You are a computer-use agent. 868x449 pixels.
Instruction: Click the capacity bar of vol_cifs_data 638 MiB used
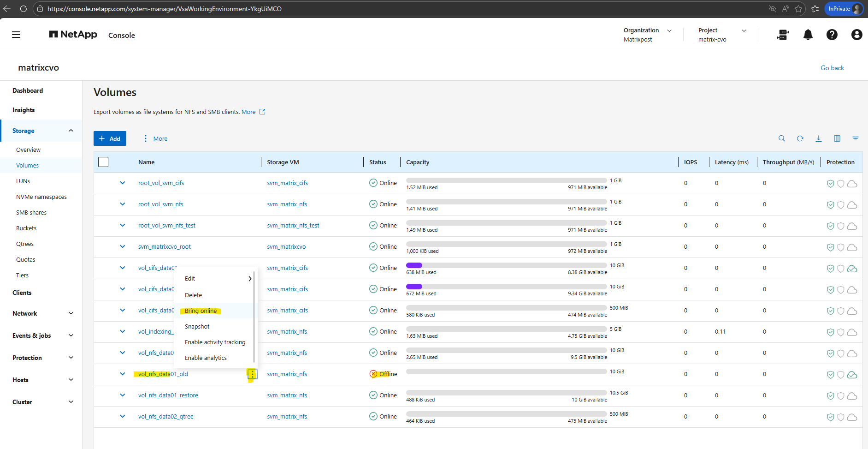(x=506, y=265)
